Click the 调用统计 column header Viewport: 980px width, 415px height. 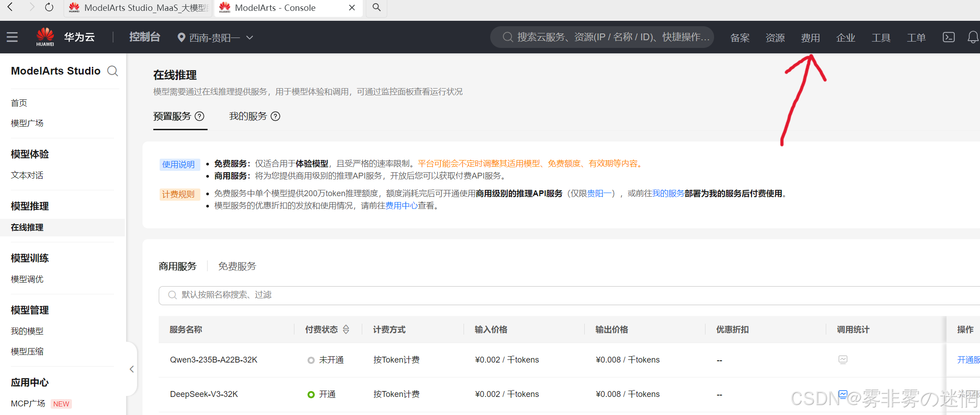point(853,330)
